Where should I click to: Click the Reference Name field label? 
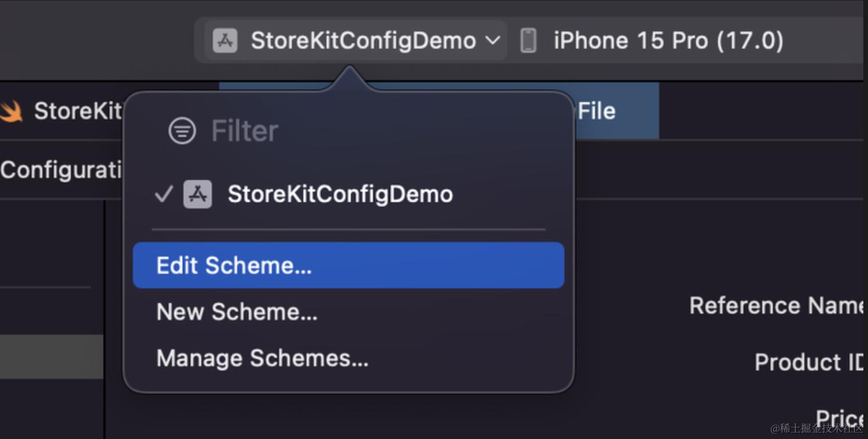click(x=776, y=305)
